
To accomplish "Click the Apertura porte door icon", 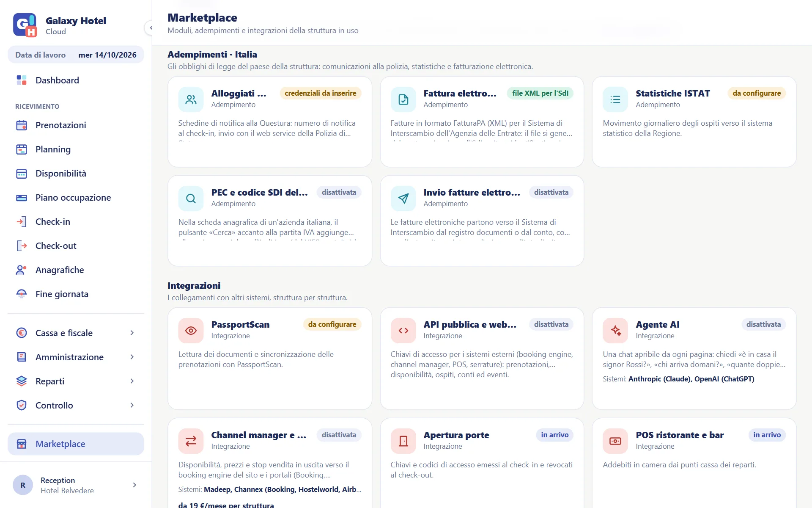I will (x=403, y=441).
